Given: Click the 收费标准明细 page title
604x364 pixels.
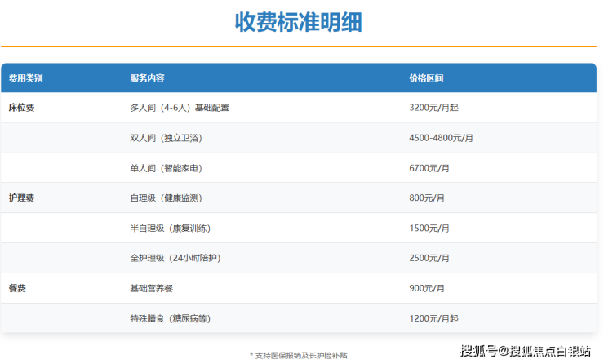Looking at the screenshot, I should tap(298, 22).
